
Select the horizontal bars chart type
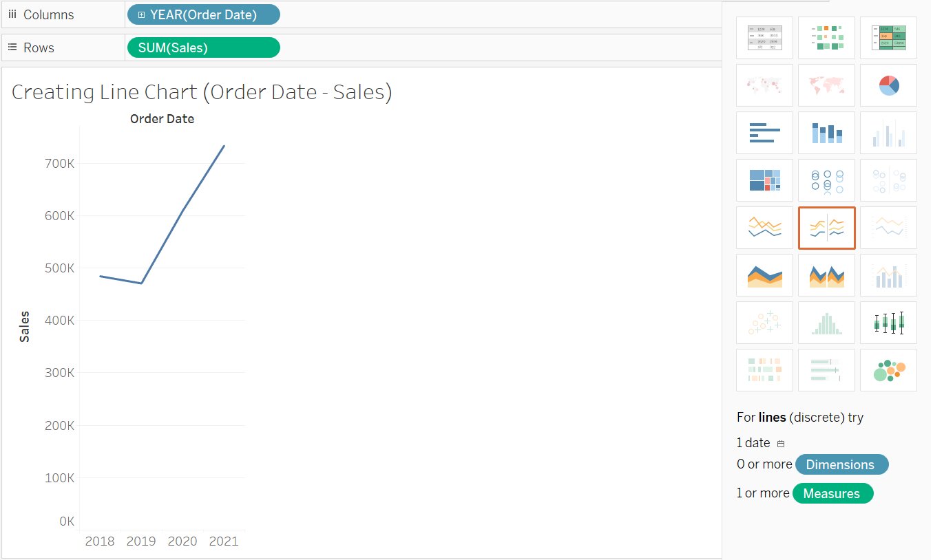764,132
